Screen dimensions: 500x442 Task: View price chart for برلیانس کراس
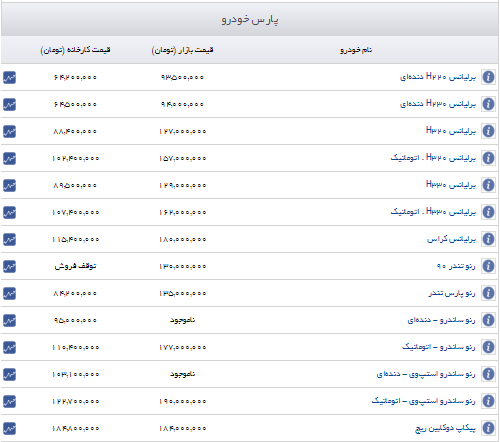pos(9,239)
